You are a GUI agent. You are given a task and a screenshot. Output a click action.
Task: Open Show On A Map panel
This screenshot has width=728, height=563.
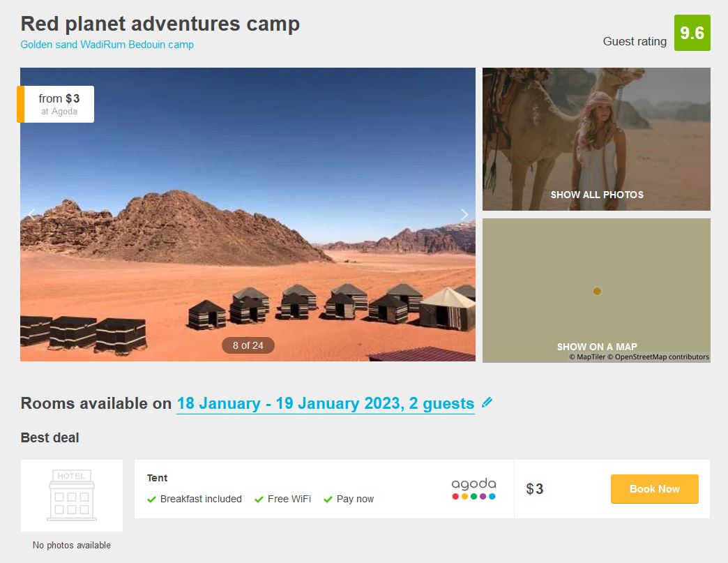[x=596, y=290]
